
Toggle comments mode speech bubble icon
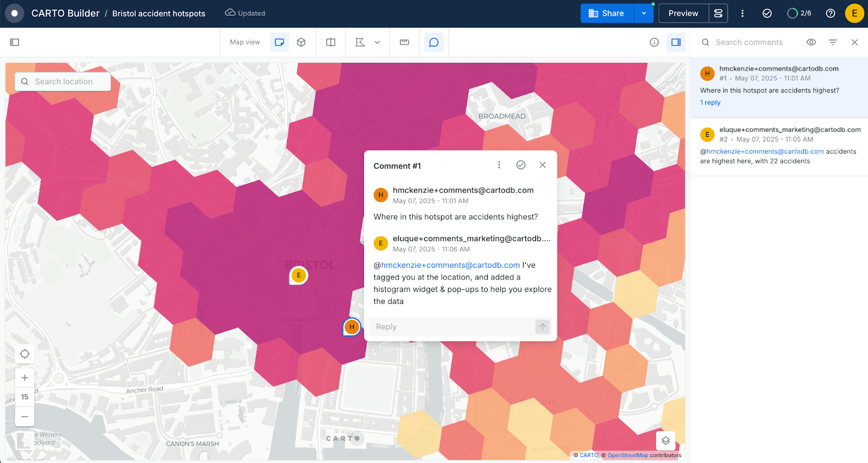point(434,42)
